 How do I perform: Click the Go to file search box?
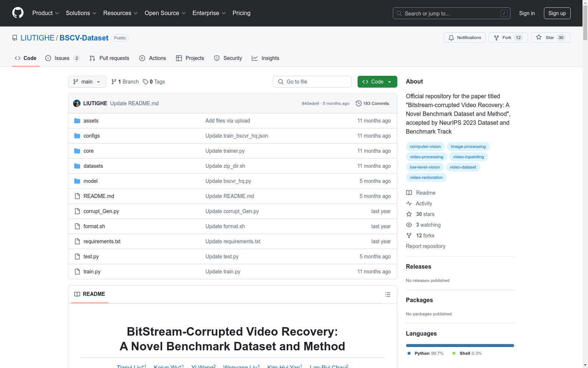pyautogui.click(x=312, y=82)
